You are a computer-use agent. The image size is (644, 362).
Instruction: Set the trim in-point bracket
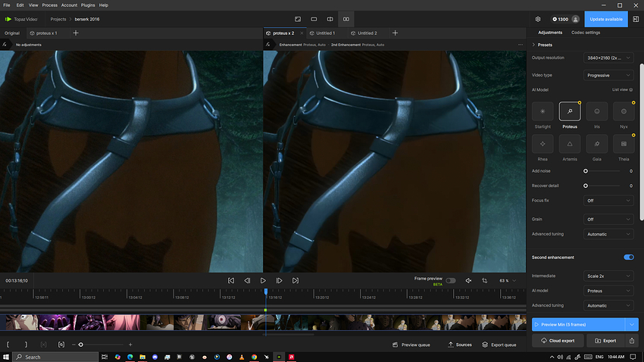[x=8, y=345]
